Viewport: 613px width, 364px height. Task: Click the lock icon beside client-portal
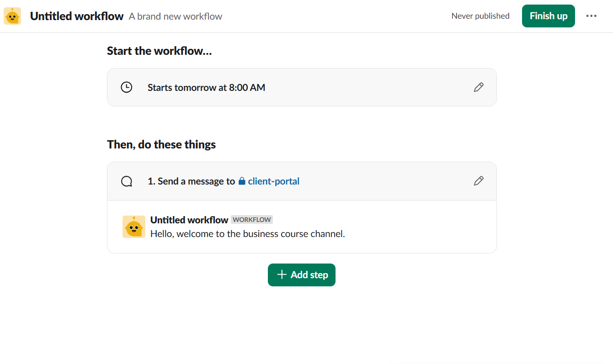click(x=241, y=181)
